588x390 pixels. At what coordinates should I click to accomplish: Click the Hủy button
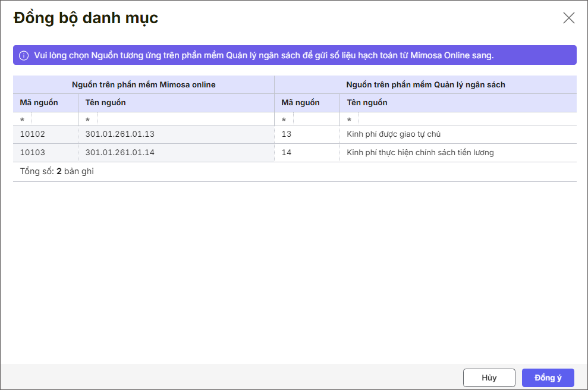click(x=489, y=378)
